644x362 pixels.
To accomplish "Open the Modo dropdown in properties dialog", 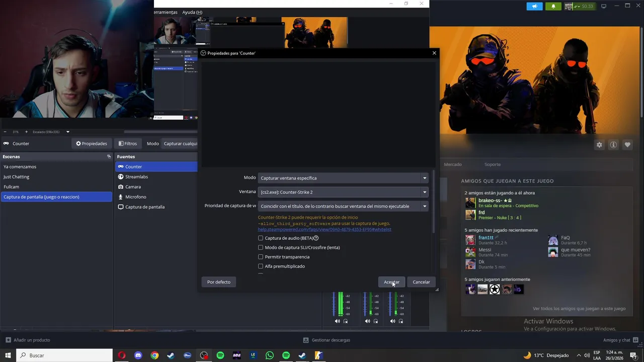I will [x=343, y=178].
